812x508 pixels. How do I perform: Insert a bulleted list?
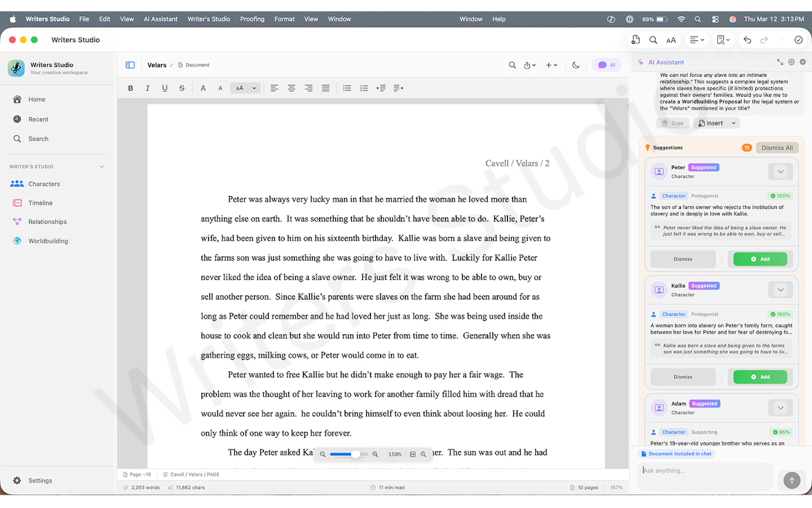tap(347, 88)
